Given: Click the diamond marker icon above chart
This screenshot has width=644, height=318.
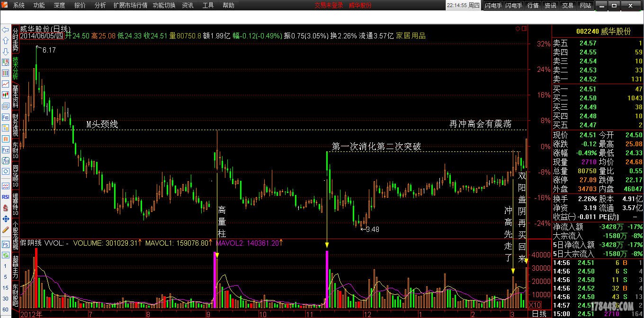Looking at the screenshot, I should (518, 29).
